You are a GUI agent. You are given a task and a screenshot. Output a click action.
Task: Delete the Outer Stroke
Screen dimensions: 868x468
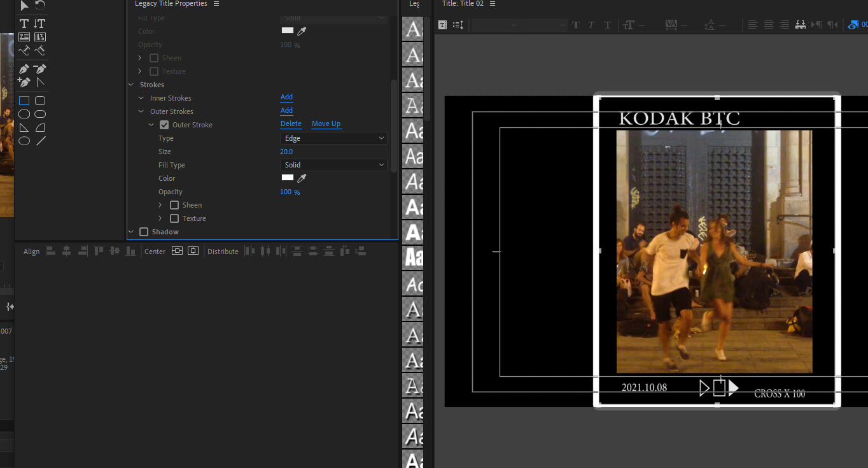[291, 124]
